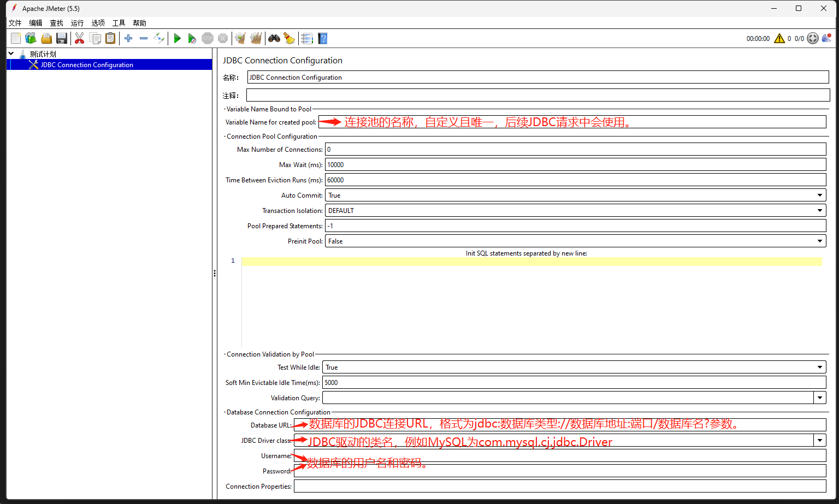Open the Function Helper list icon
The image size is (839, 504).
pyautogui.click(x=307, y=38)
